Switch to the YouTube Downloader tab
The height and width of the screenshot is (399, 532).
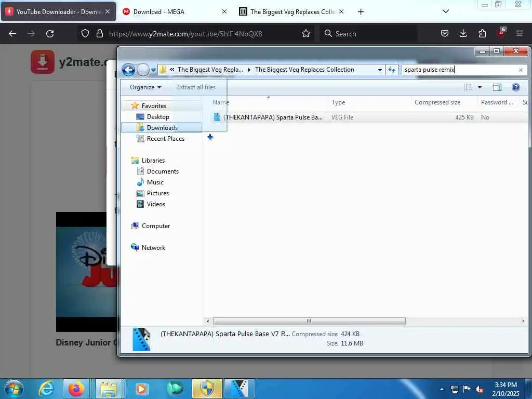[x=58, y=11]
